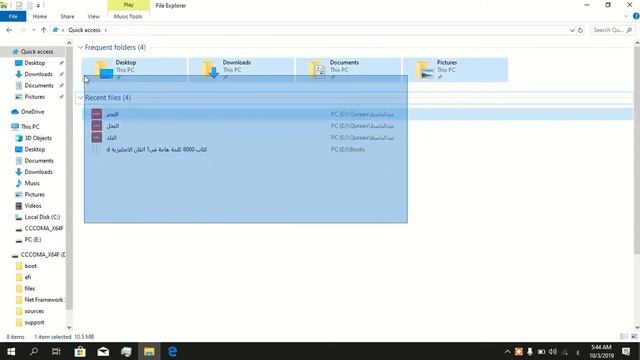The image size is (640, 360).
Task: Open Net Framework folder in sidebar
Action: (x=43, y=300)
